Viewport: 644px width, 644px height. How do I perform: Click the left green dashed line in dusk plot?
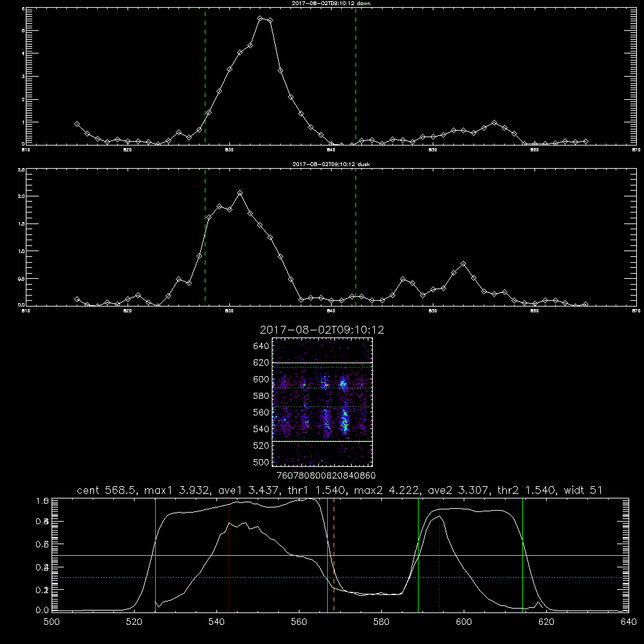pos(205,237)
